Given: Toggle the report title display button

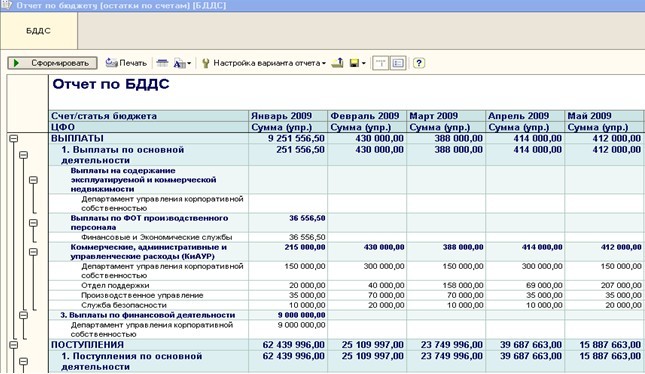Looking at the screenshot, I should (381, 63).
